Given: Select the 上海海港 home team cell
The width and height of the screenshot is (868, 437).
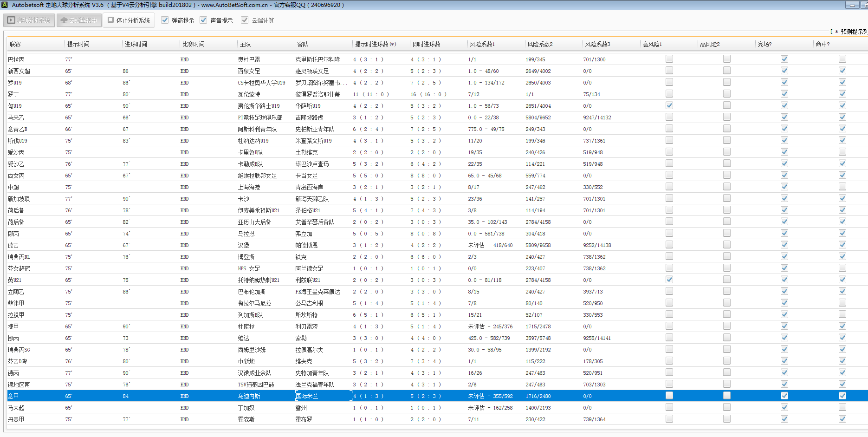Looking at the screenshot, I should coord(249,187).
